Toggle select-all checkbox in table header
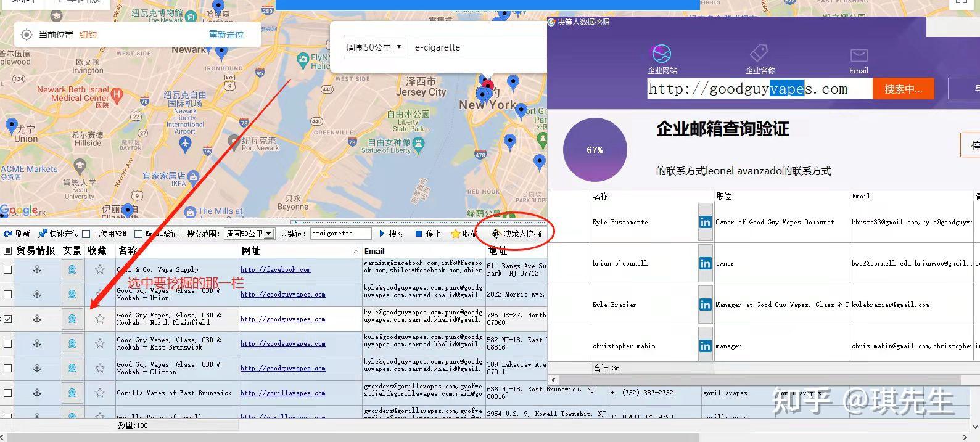The image size is (980, 442). [8, 250]
